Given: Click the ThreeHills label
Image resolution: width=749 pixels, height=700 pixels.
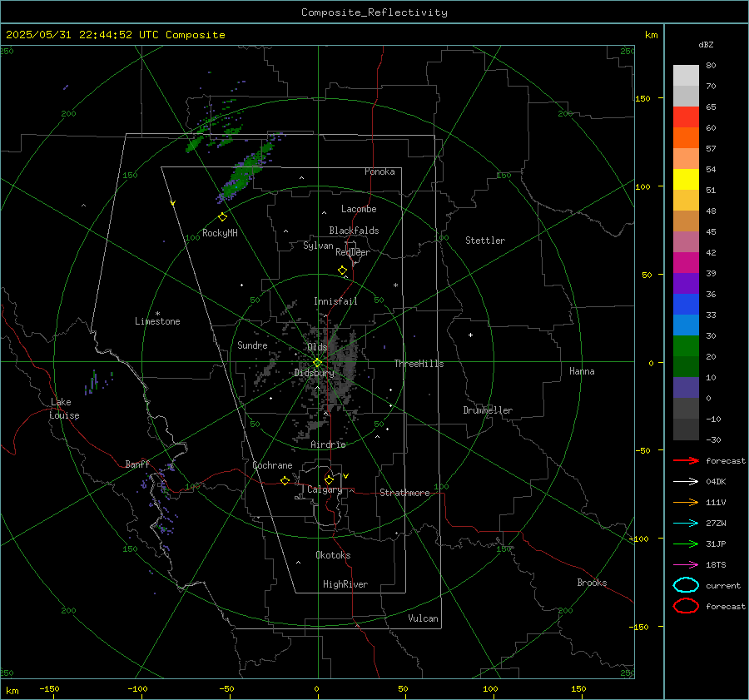Looking at the screenshot, I should pyautogui.click(x=419, y=364).
